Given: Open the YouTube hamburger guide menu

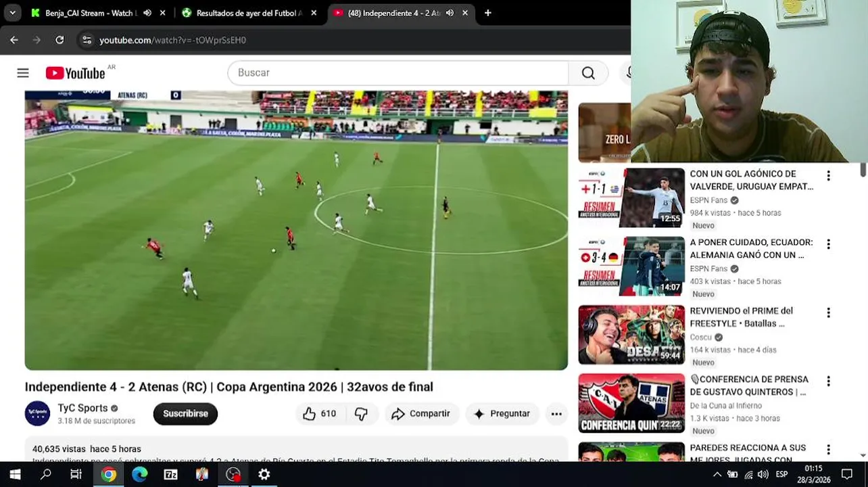Looking at the screenshot, I should [23, 73].
